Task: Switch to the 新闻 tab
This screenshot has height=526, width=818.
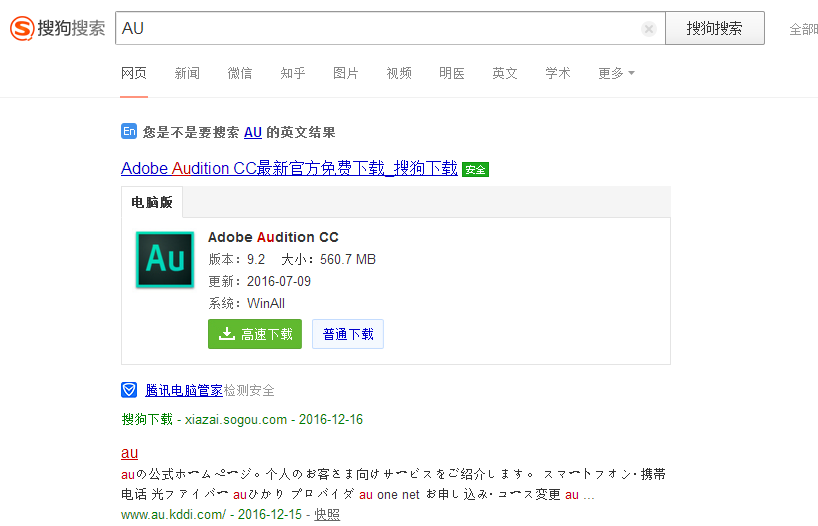Action: (187, 73)
